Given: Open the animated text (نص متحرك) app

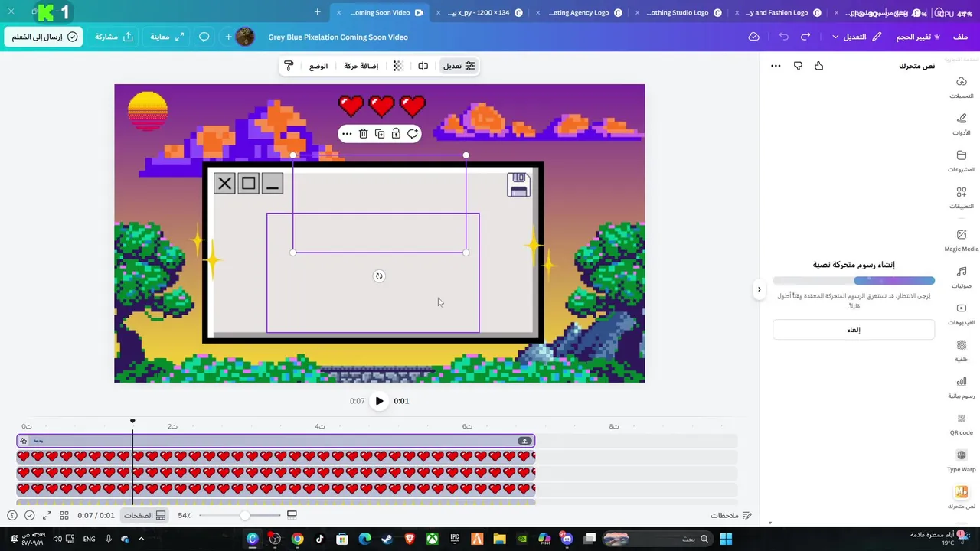Looking at the screenshot, I should coord(962,497).
